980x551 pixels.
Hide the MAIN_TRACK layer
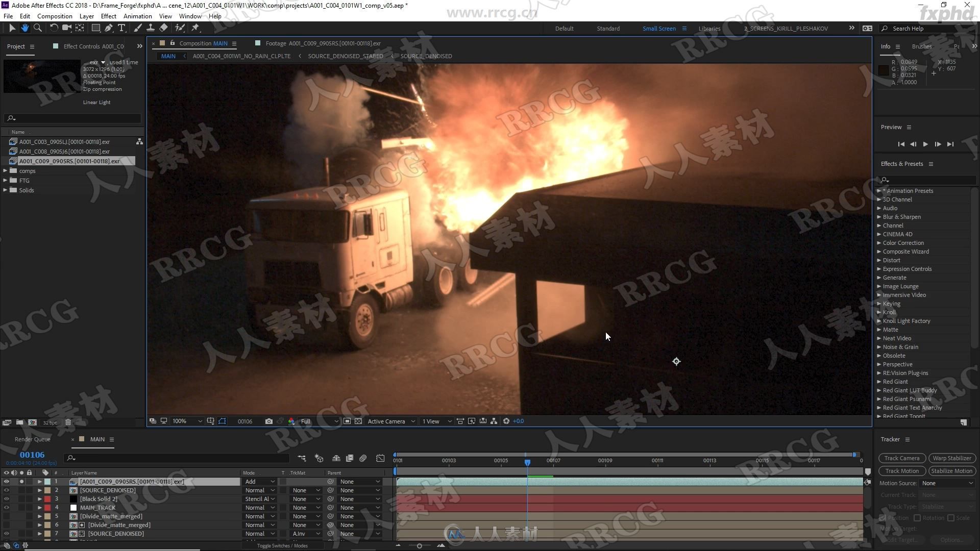click(6, 508)
